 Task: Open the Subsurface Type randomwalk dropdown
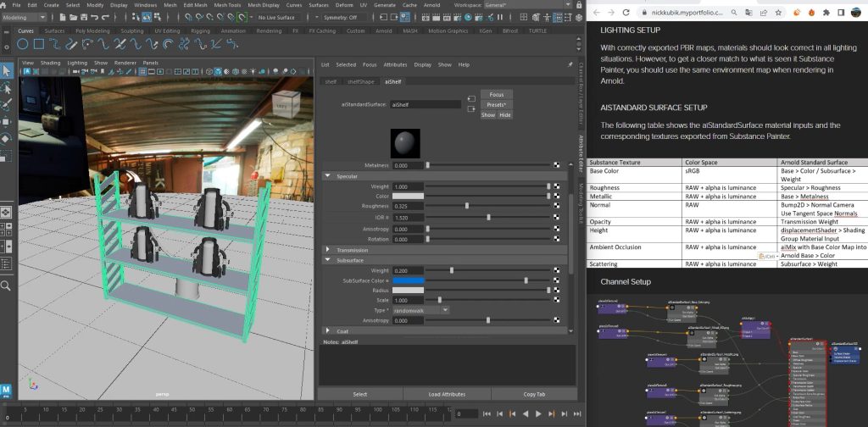coord(420,310)
